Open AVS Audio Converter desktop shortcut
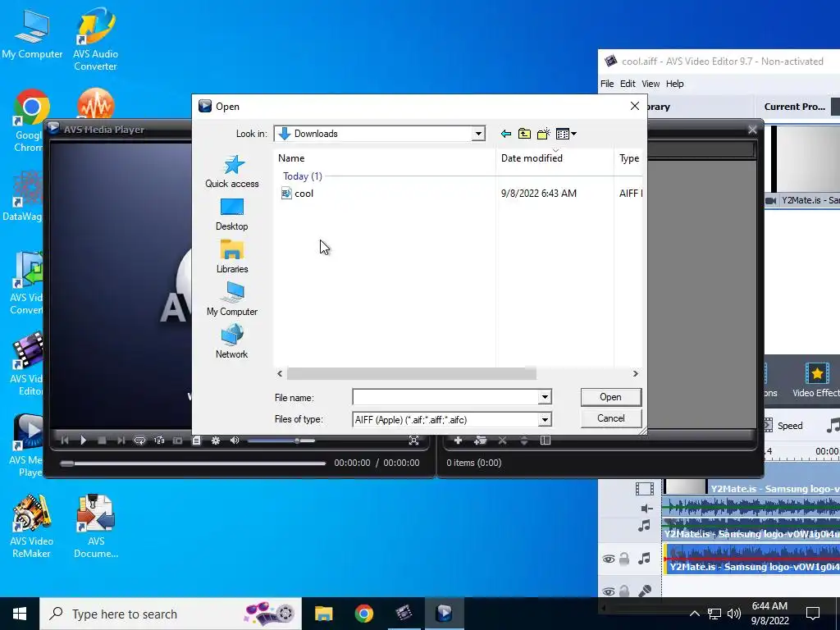840x630 pixels. [x=95, y=40]
